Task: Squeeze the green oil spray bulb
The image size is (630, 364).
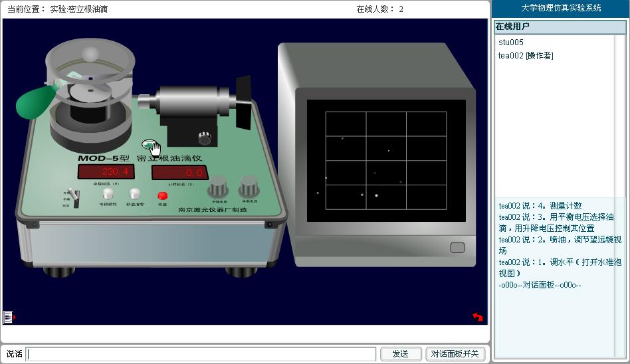Action: [34, 101]
